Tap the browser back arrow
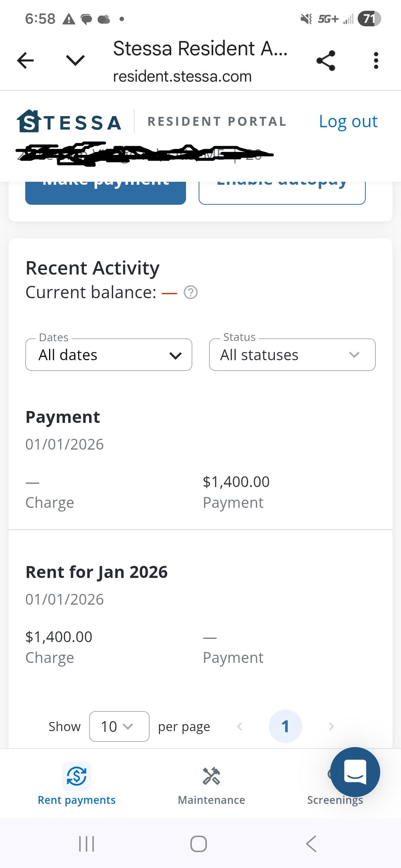This screenshot has height=868, width=401. [25, 60]
